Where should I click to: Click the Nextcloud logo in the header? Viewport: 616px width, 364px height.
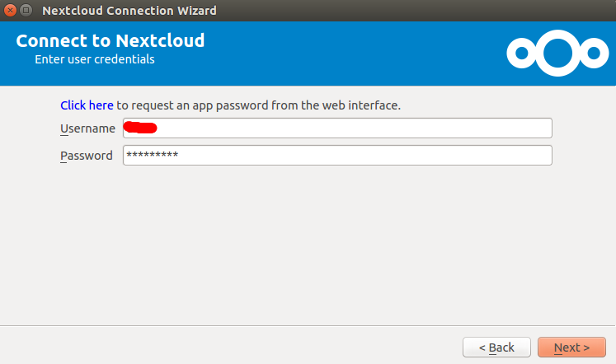557,53
